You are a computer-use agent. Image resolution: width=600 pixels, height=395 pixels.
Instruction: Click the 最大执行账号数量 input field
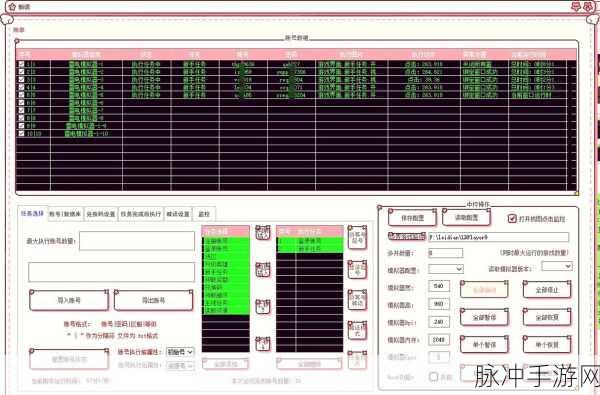[x=137, y=241]
